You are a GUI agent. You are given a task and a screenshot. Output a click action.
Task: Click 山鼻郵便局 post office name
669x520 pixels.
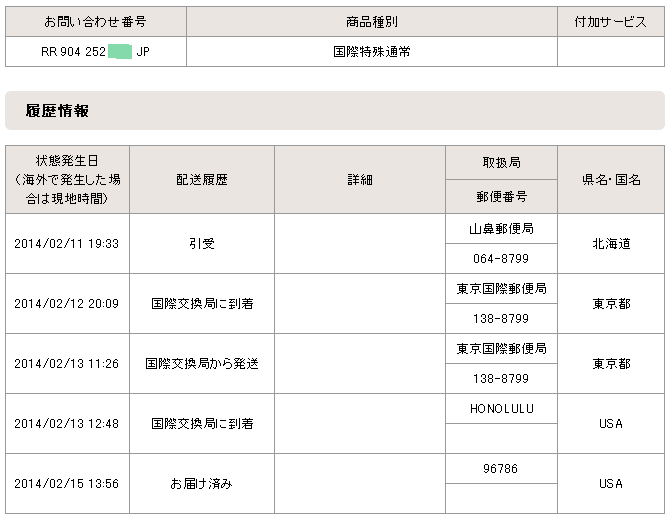pyautogui.click(x=501, y=229)
